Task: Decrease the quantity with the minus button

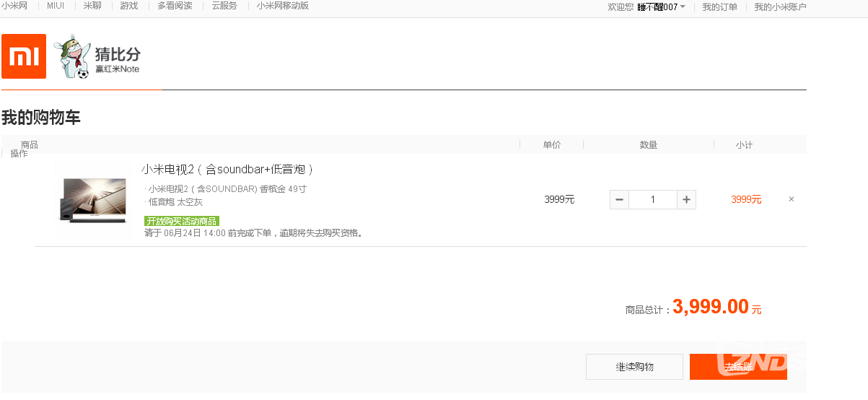Action: pos(619,199)
